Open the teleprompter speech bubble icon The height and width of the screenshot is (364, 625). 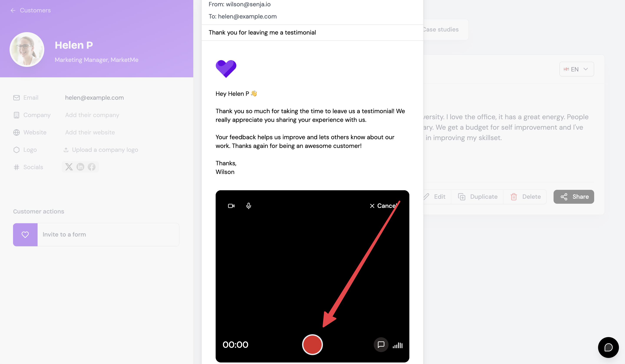click(x=381, y=344)
